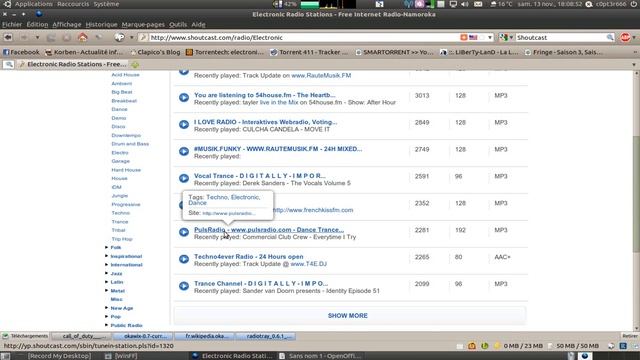
Task: Play the Techno4ever Radio station
Action: [x=184, y=259]
